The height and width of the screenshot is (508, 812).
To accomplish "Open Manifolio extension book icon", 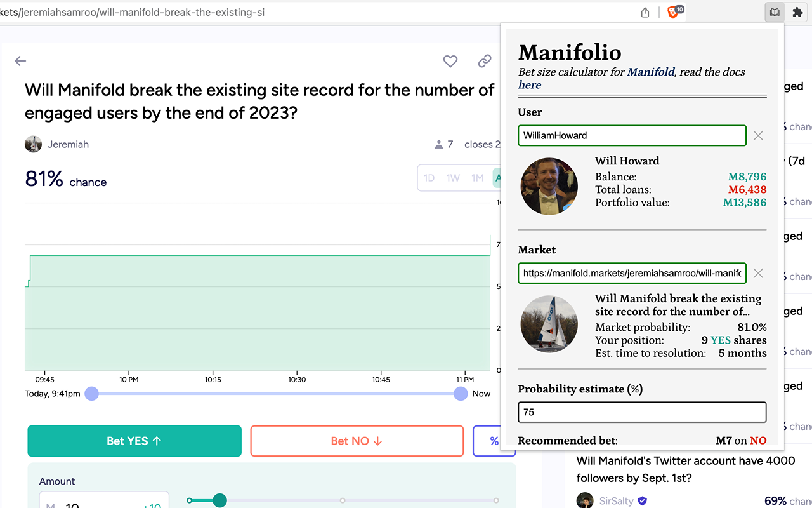I will click(774, 12).
